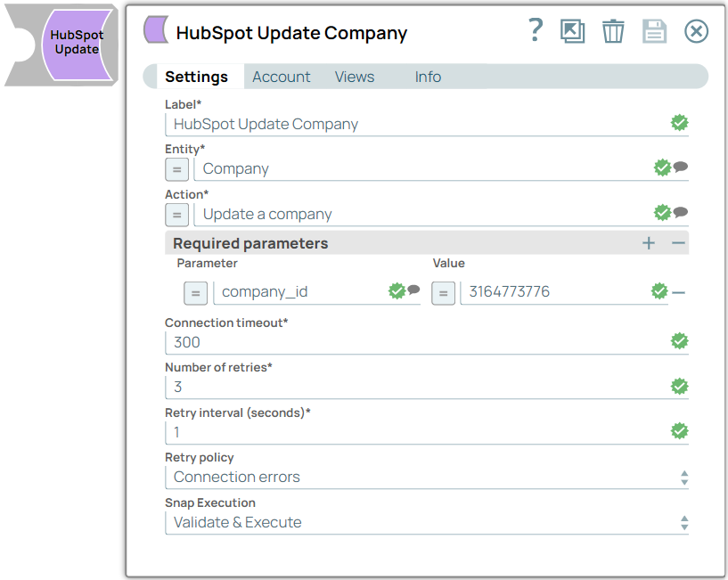This screenshot has width=728, height=580.
Task: Add a row to Required parameters
Action: (x=649, y=243)
